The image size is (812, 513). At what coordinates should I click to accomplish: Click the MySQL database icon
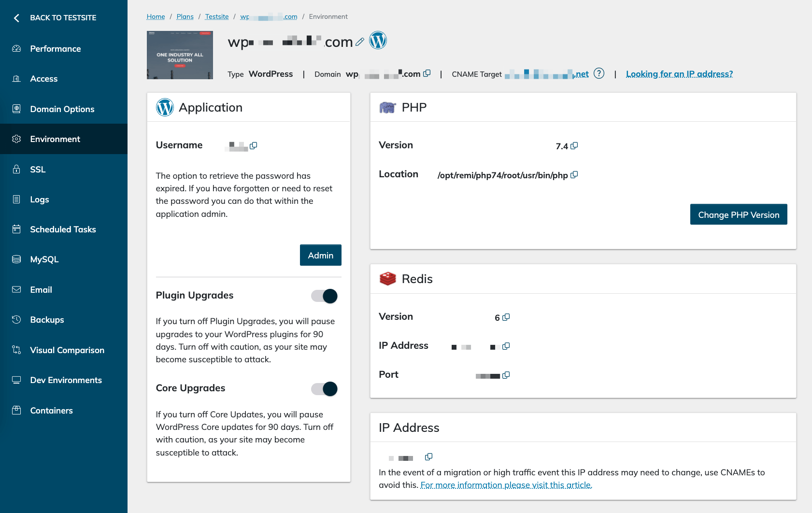(x=16, y=259)
